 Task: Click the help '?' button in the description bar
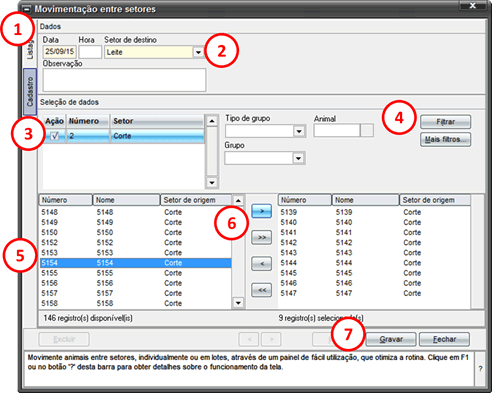point(480,369)
